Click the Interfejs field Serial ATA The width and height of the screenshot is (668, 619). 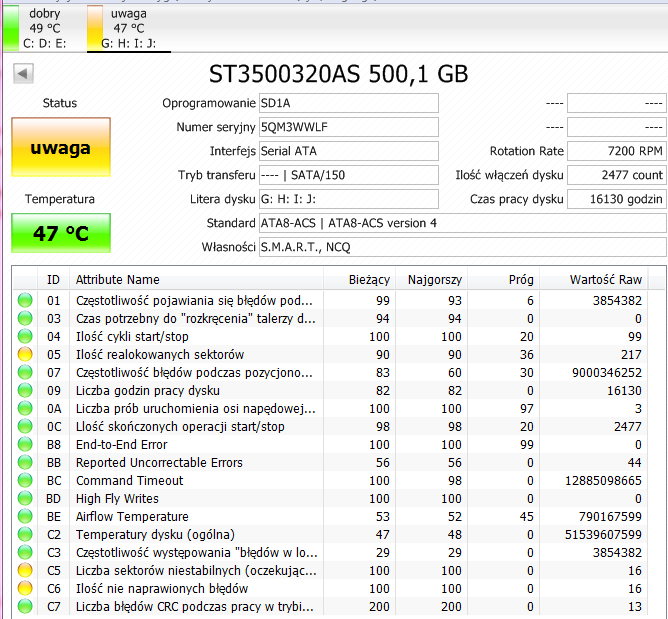(x=348, y=151)
